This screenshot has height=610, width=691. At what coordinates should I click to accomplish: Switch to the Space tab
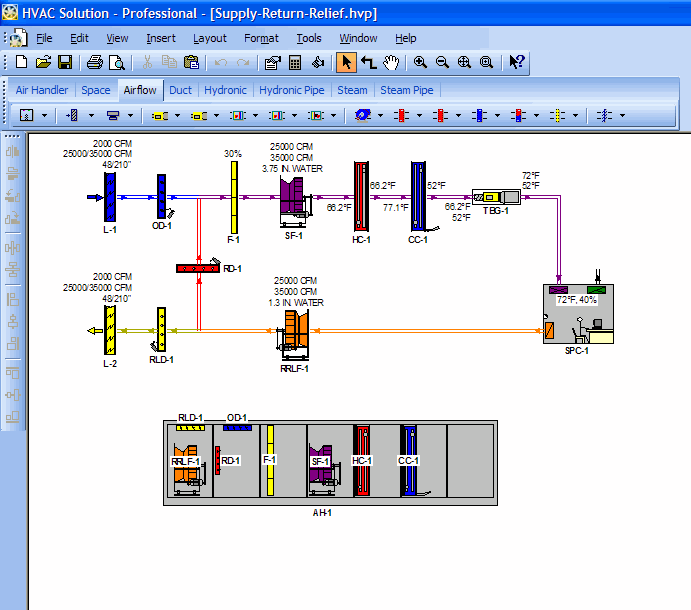point(96,90)
